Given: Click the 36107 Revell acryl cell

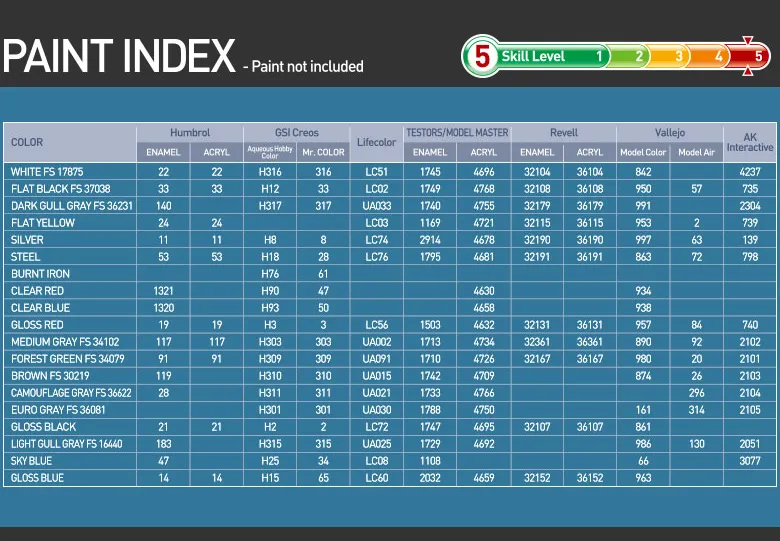Looking at the screenshot, I should click(590, 427).
